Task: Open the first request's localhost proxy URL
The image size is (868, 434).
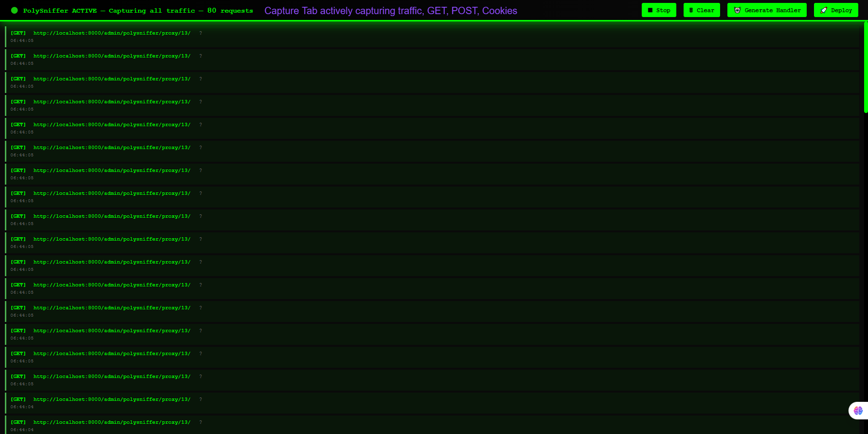Action: [x=112, y=33]
